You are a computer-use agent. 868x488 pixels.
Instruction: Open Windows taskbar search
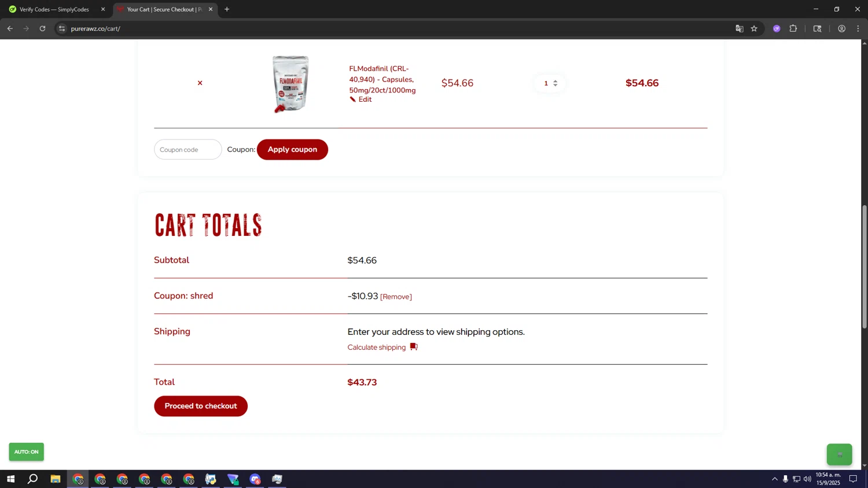(x=33, y=479)
